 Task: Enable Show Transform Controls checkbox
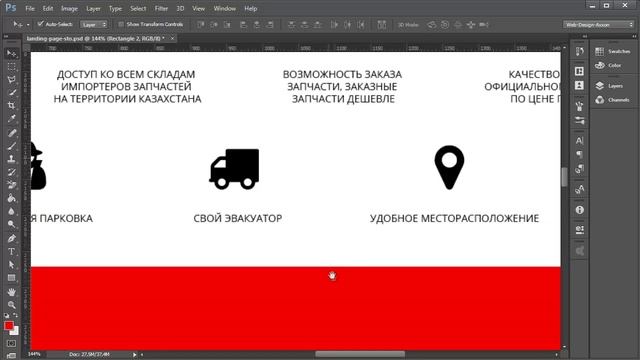[121, 24]
